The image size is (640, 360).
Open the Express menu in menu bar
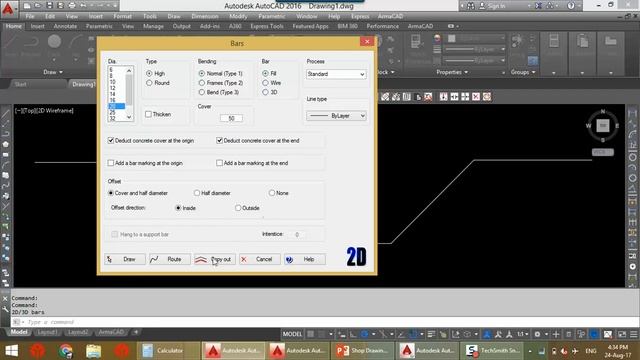point(360,16)
